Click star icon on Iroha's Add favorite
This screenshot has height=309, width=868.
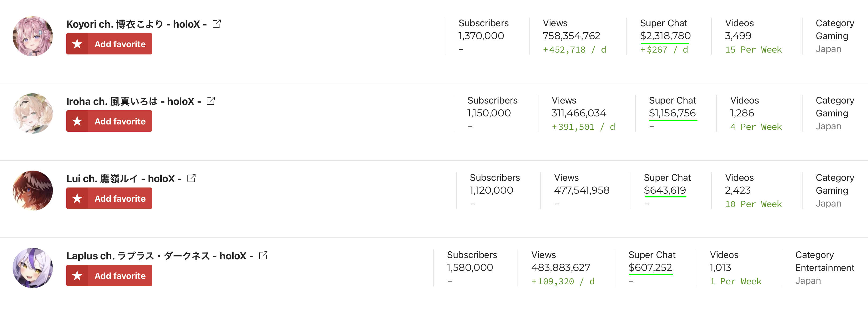click(77, 121)
